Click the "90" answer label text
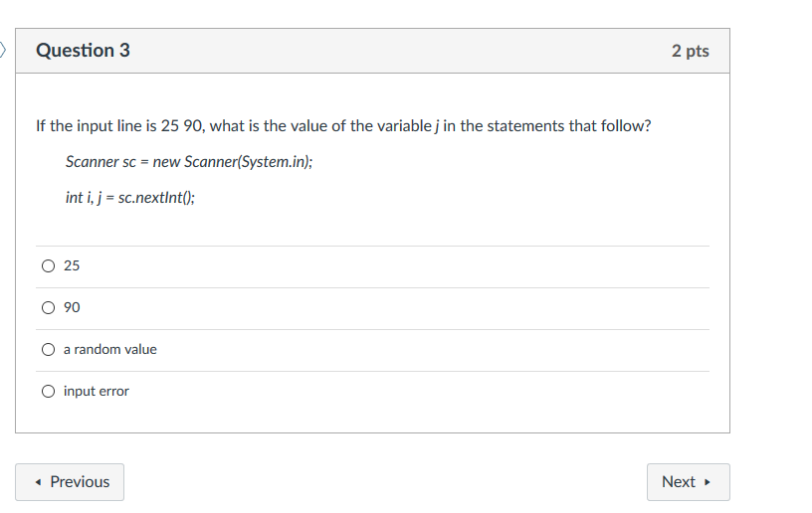 (x=72, y=308)
